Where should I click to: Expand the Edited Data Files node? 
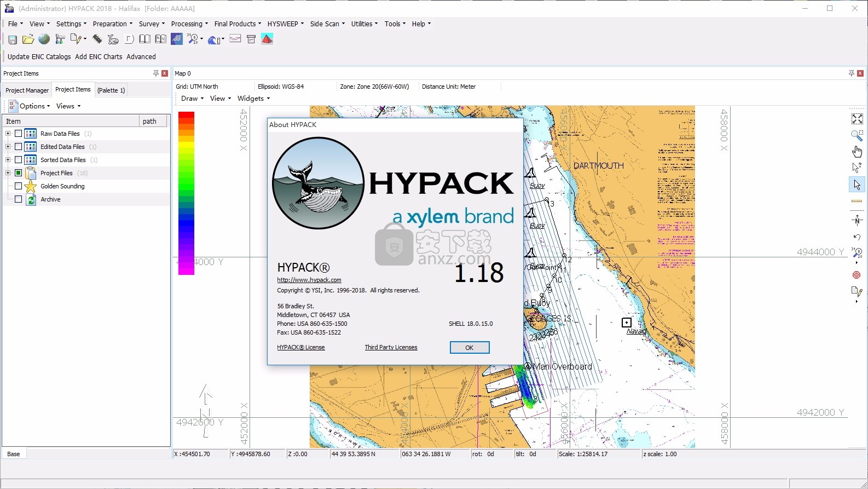point(8,147)
